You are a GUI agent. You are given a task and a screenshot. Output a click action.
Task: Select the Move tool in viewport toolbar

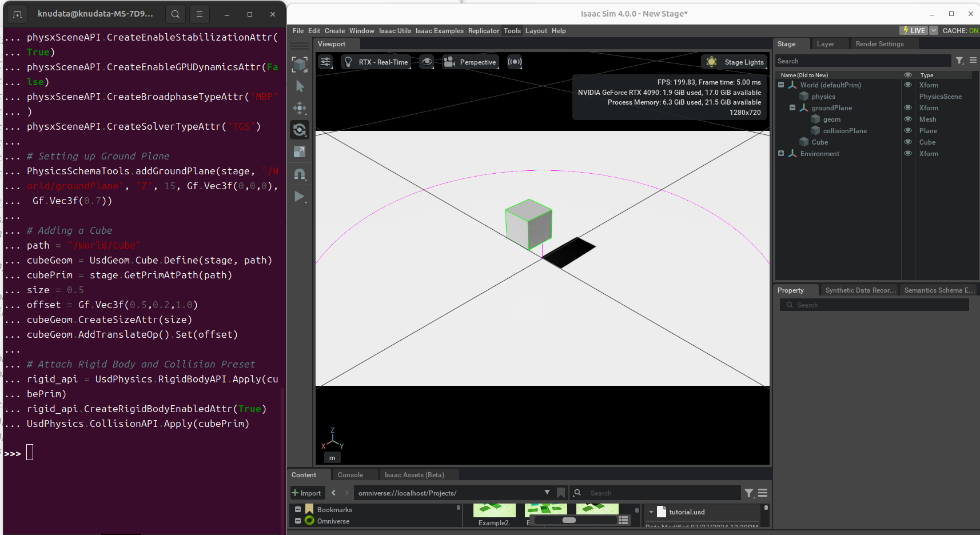point(300,108)
